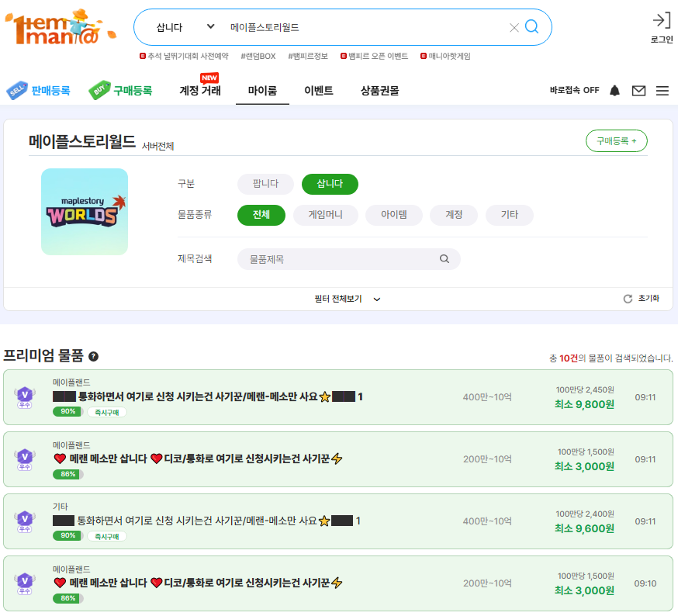Open the 메랜 메소만 삽니다 listing at 09:10

point(338,583)
